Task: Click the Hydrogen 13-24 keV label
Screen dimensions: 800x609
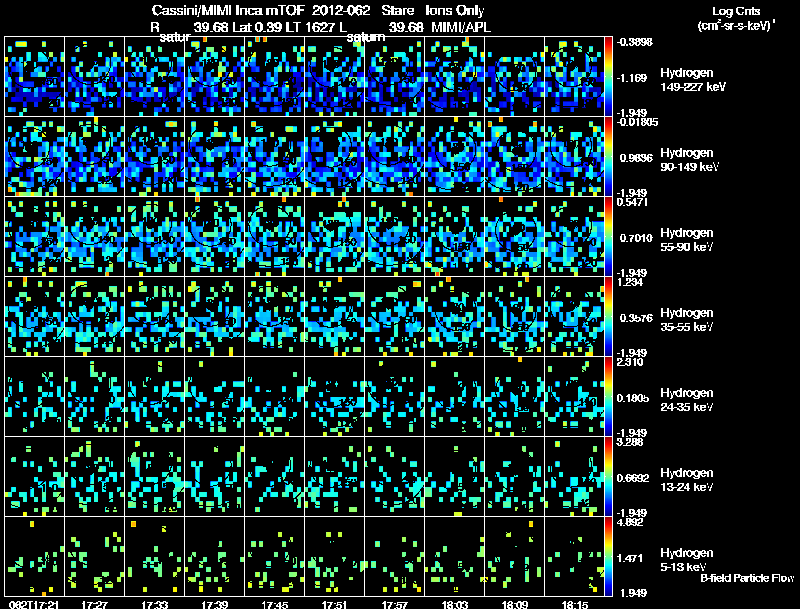Action: pyautogui.click(x=687, y=480)
